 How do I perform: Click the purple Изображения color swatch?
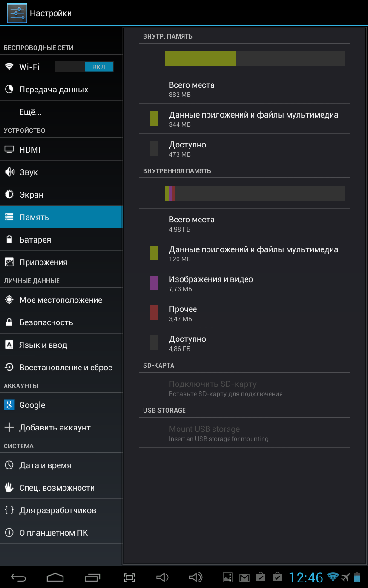(x=154, y=283)
